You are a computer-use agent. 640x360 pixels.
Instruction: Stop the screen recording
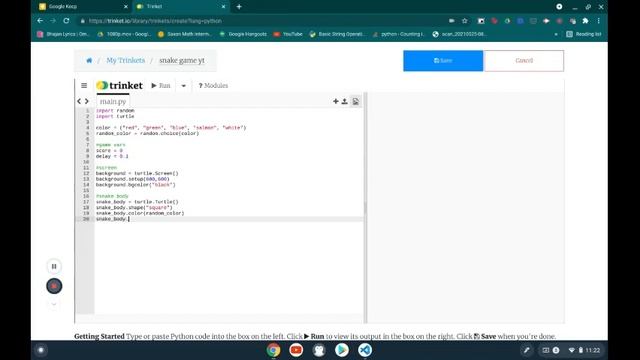[x=54, y=286]
